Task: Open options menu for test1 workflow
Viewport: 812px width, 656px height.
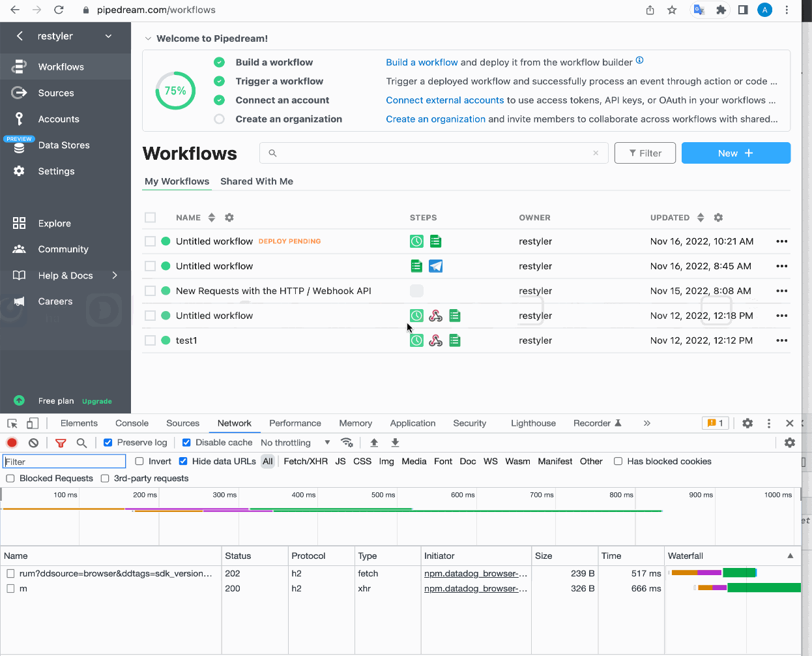Action: [782, 340]
